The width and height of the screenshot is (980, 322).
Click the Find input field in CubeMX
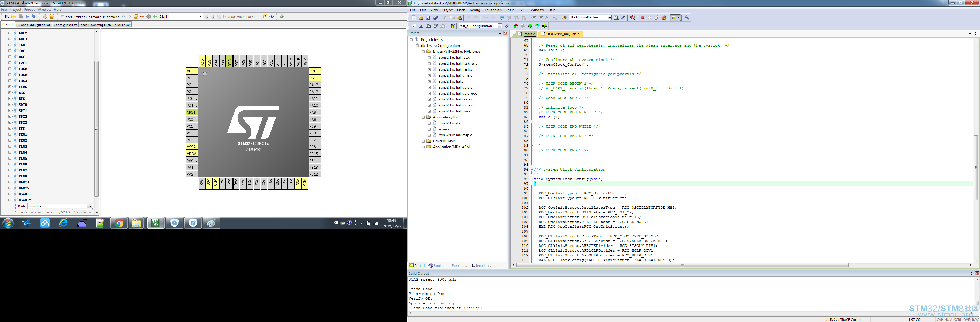pos(184,17)
